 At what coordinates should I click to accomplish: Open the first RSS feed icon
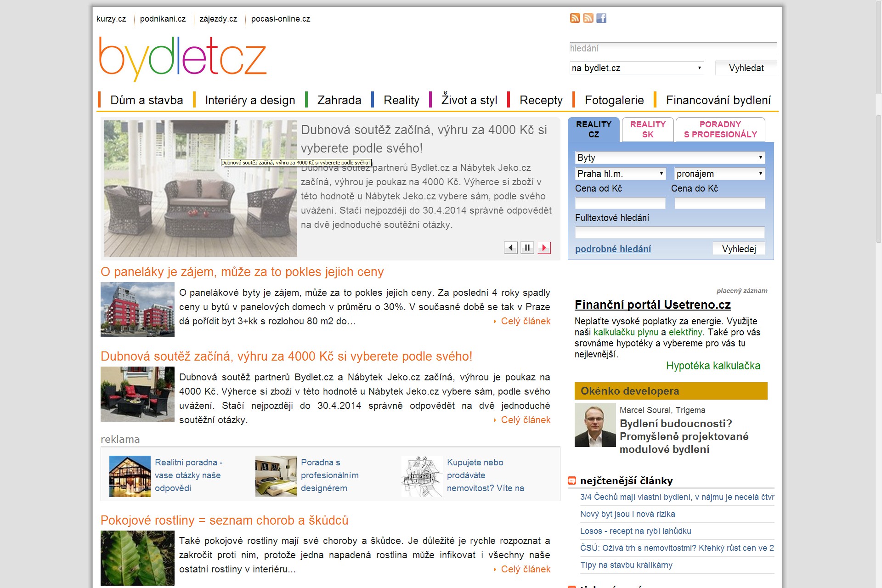pos(575,18)
